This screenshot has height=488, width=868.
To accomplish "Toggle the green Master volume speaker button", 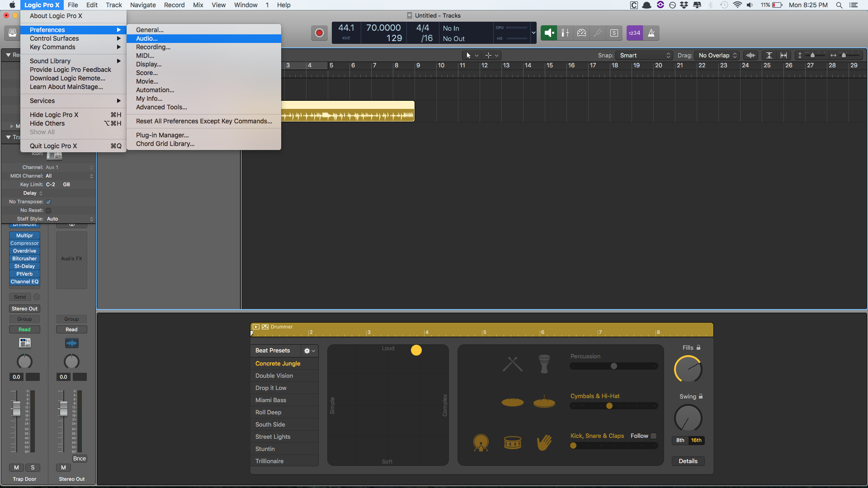I will (x=549, y=33).
